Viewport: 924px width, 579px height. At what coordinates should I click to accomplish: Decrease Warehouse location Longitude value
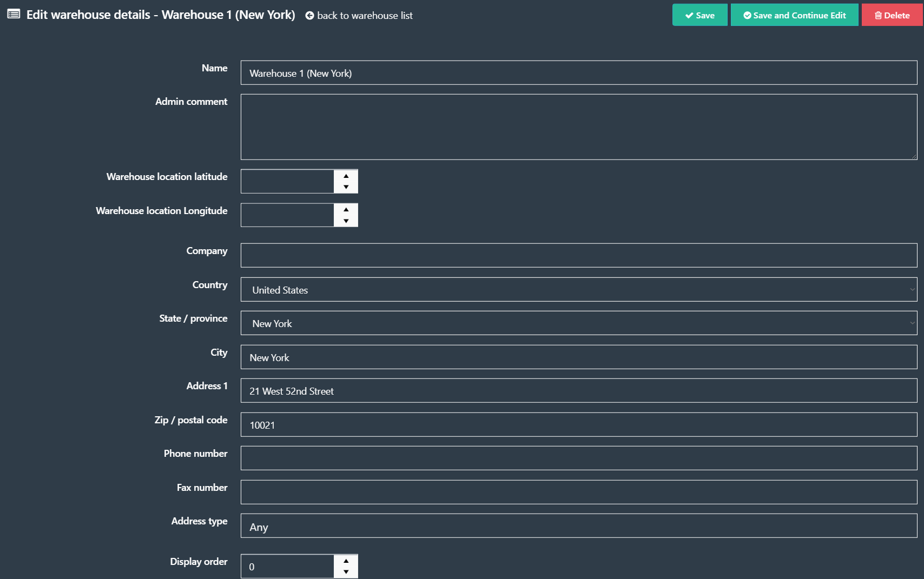click(346, 221)
